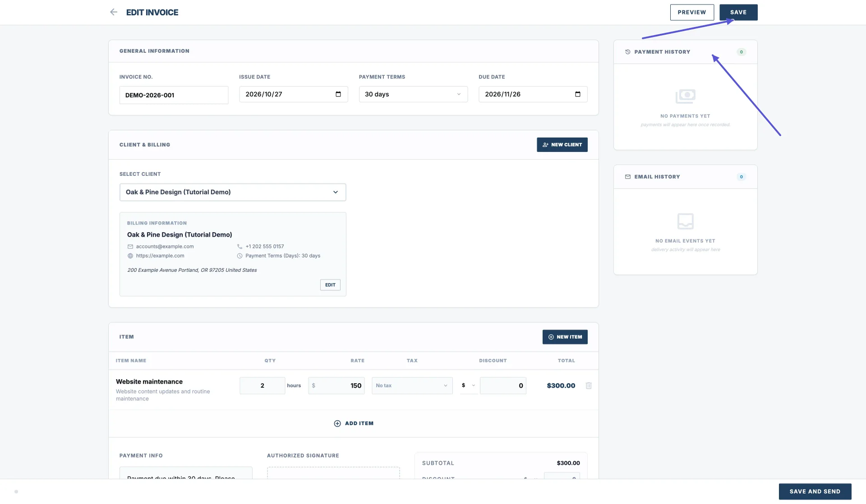Delete the Website maintenance item with trash icon
The image size is (866, 504).
tap(589, 385)
